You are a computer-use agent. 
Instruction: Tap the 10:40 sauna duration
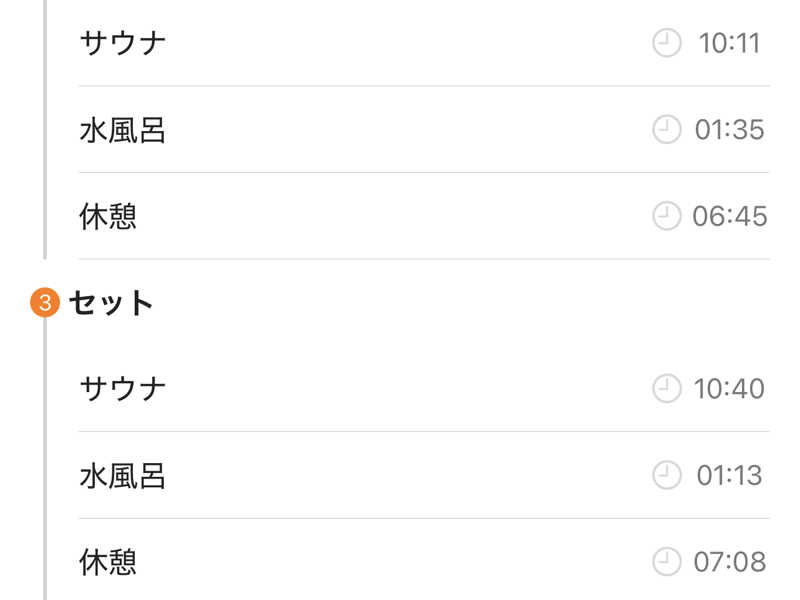(730, 389)
